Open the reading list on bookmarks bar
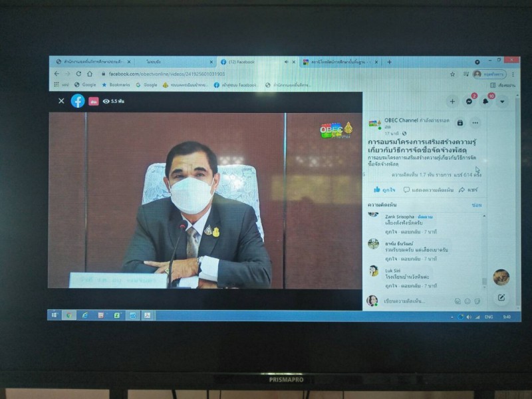Screen dimensions: 532x399 point(503,85)
